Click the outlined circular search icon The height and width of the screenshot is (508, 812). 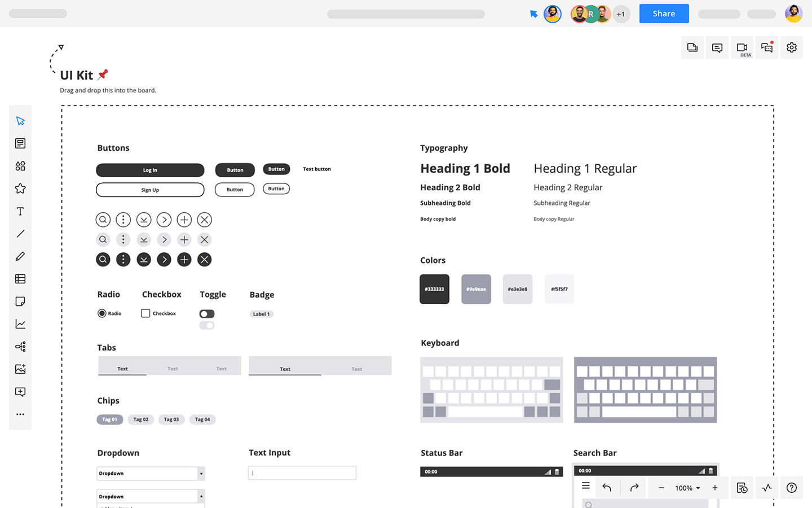tap(103, 220)
